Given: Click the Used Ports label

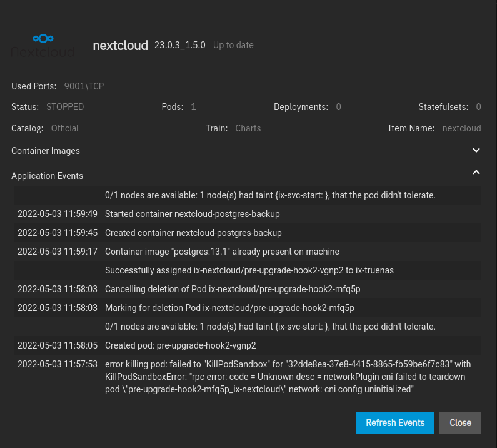Looking at the screenshot, I should (34, 86).
